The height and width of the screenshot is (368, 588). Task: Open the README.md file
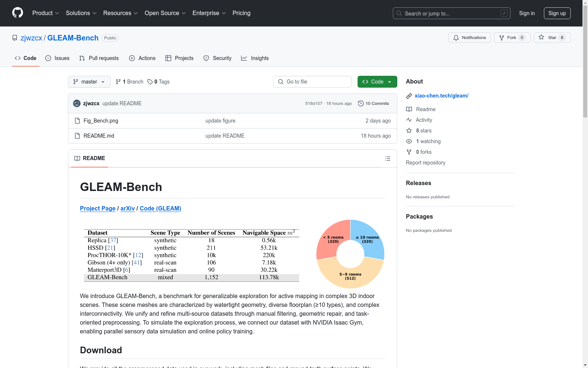(x=99, y=136)
